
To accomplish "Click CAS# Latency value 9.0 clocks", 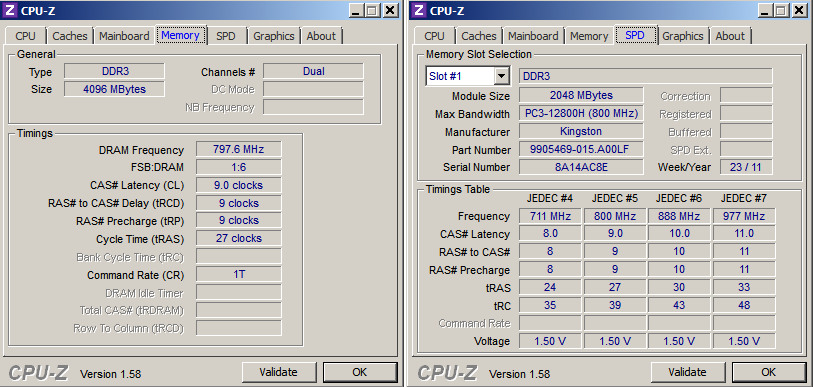I will tap(239, 185).
